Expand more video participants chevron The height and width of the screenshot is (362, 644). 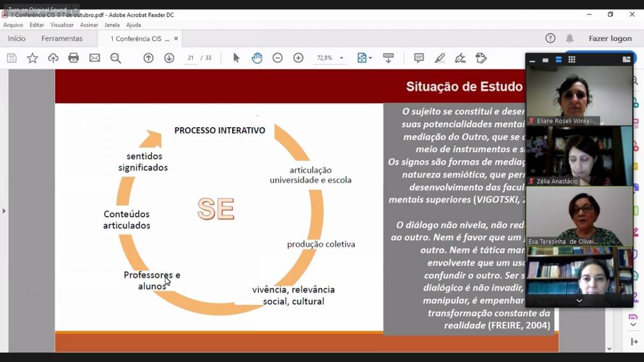[x=579, y=301]
